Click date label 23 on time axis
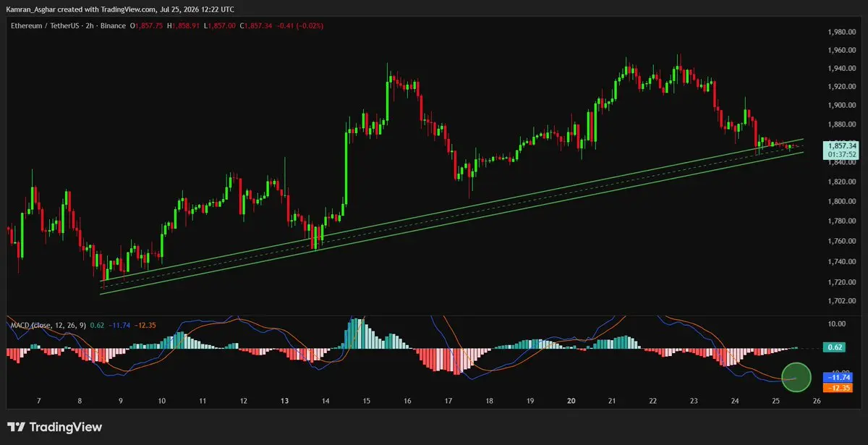868x445 pixels. (x=694, y=401)
